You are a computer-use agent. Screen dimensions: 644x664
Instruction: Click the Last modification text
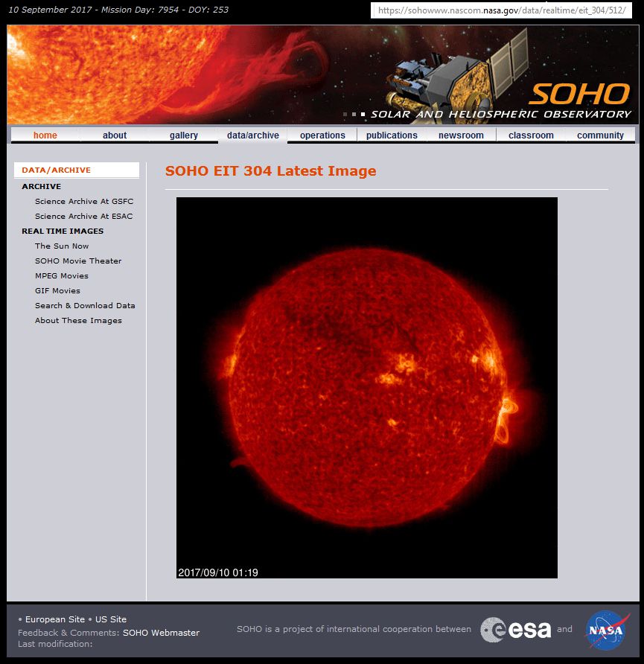[x=55, y=644]
